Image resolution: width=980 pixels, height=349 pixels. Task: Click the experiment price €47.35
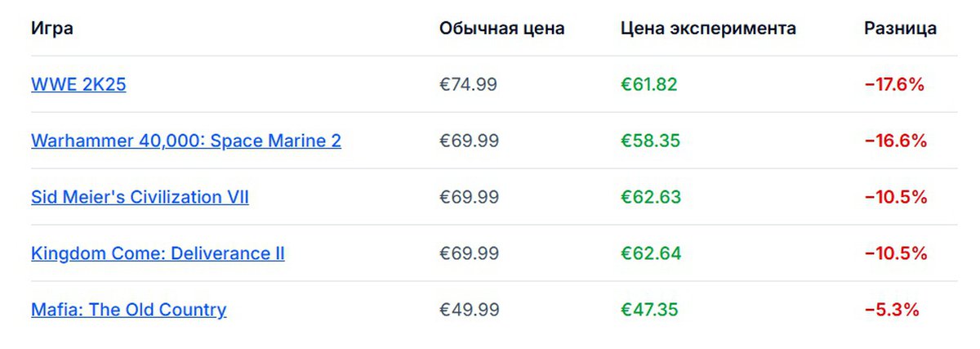tap(649, 310)
